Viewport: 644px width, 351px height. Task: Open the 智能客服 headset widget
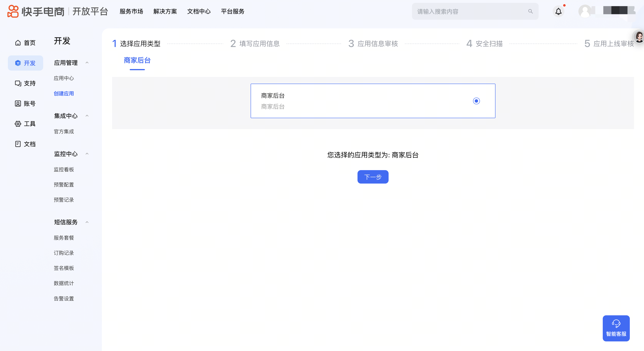[616, 328]
